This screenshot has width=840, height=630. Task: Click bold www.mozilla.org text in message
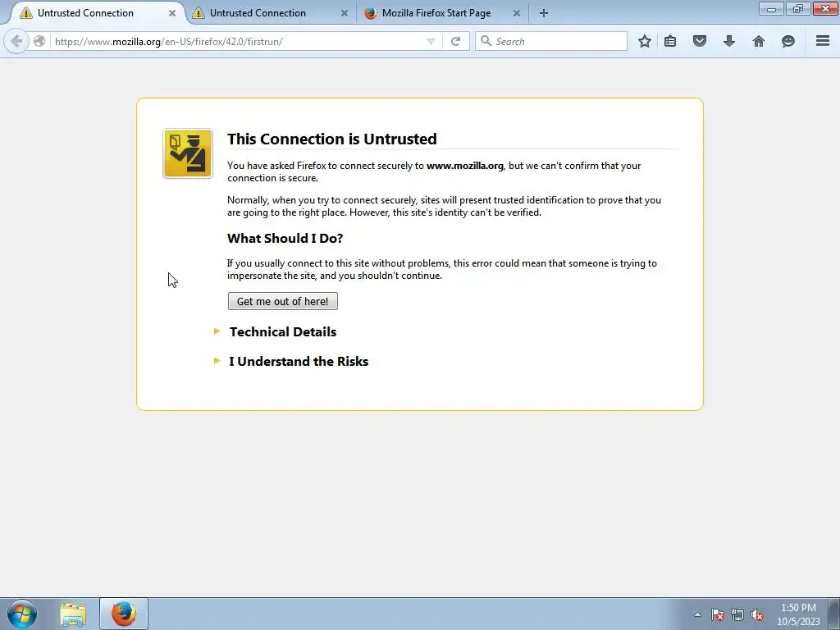pyautogui.click(x=465, y=166)
